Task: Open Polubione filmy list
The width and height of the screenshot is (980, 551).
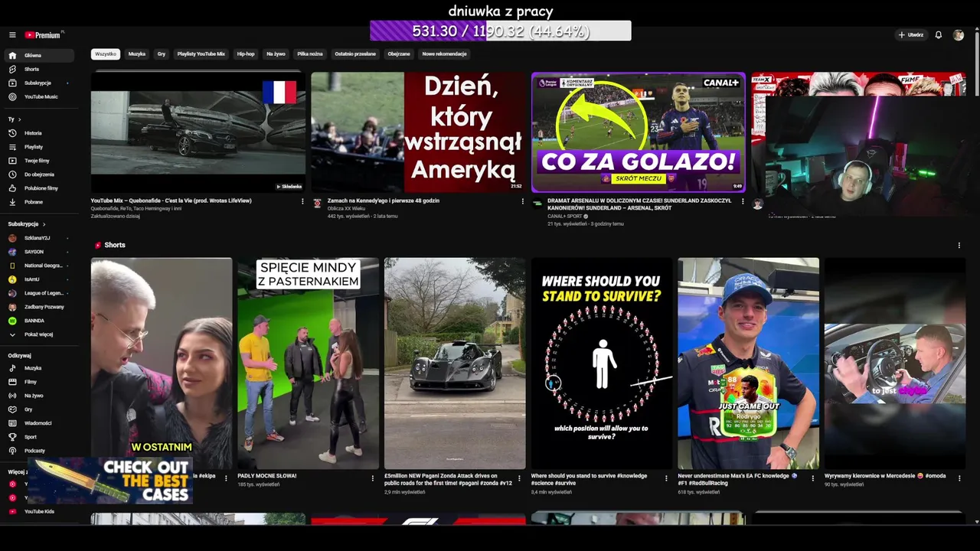Action: pyautogui.click(x=40, y=188)
